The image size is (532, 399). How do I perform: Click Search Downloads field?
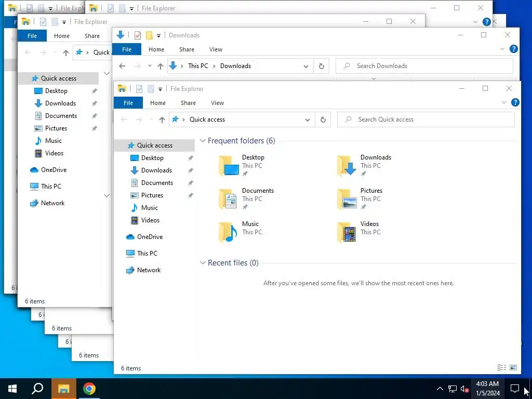pyautogui.click(x=424, y=66)
